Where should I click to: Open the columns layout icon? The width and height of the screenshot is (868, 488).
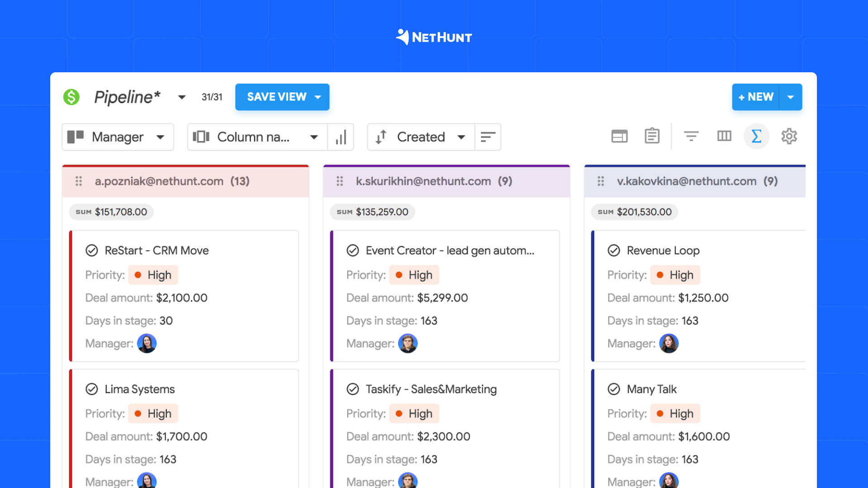pos(724,136)
